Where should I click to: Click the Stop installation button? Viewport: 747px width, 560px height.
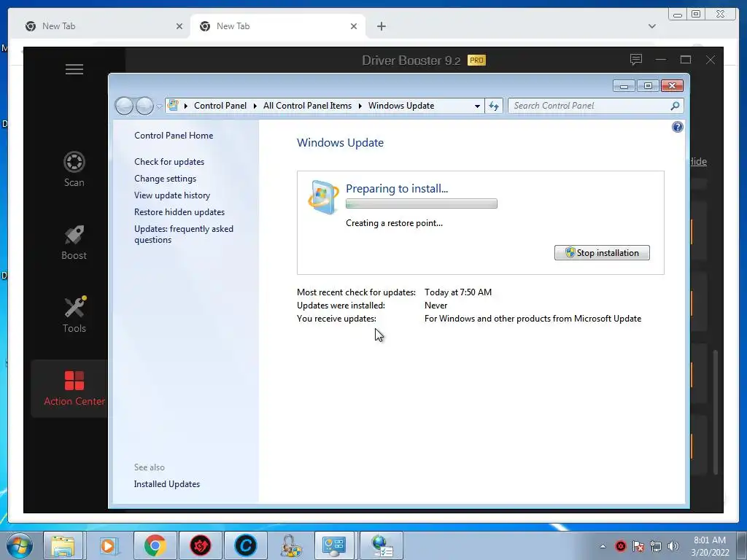[602, 253]
